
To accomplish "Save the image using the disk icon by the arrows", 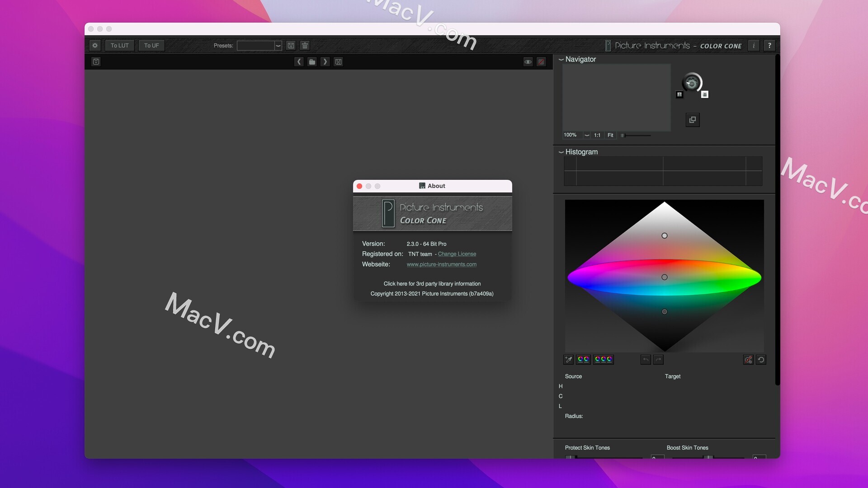I will (x=338, y=62).
